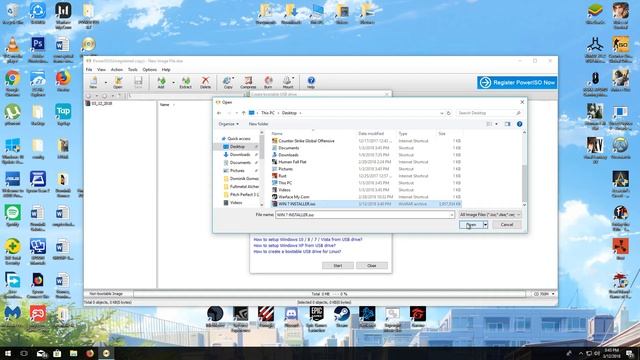
Task: Select Desktop in the dialog sidebar
Action: (x=237, y=147)
